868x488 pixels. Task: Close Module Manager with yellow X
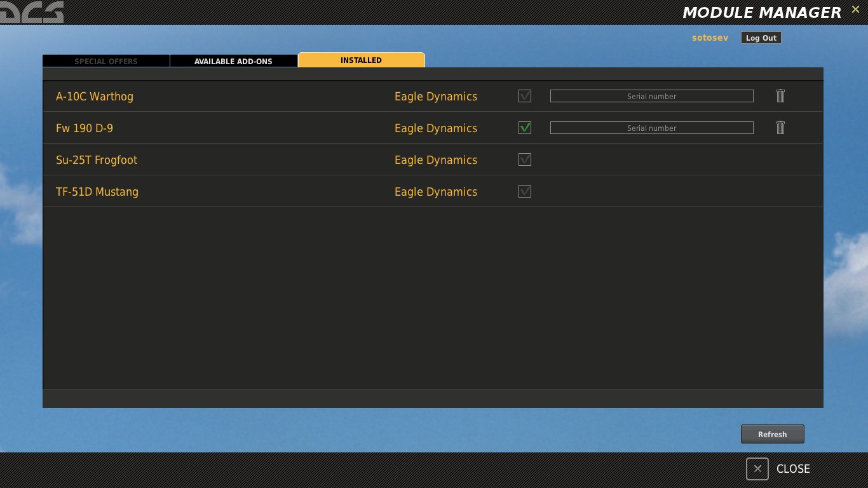click(855, 9)
